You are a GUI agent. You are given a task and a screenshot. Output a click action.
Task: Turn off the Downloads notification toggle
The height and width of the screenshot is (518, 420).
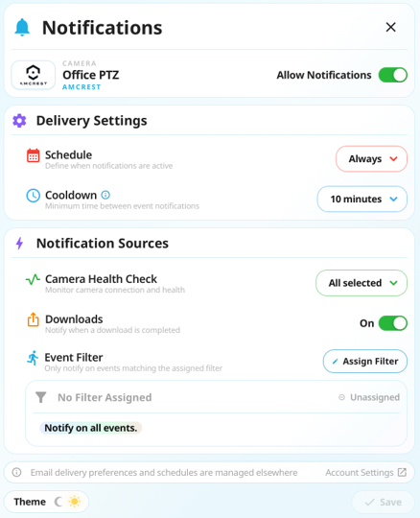pyautogui.click(x=392, y=323)
